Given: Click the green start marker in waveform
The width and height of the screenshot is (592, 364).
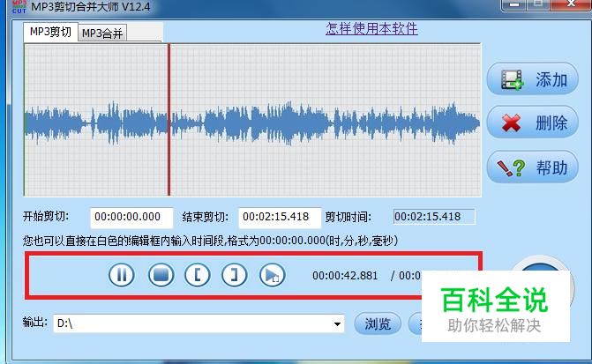Looking at the screenshot, I should coord(25,120).
